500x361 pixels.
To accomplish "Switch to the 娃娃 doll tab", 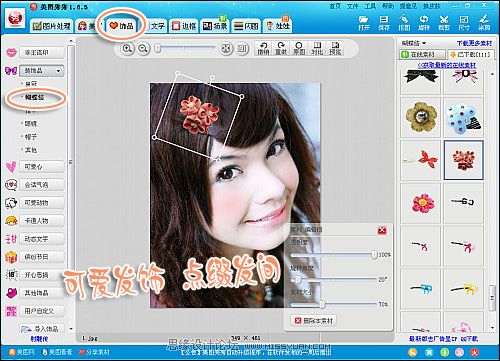I will click(278, 26).
